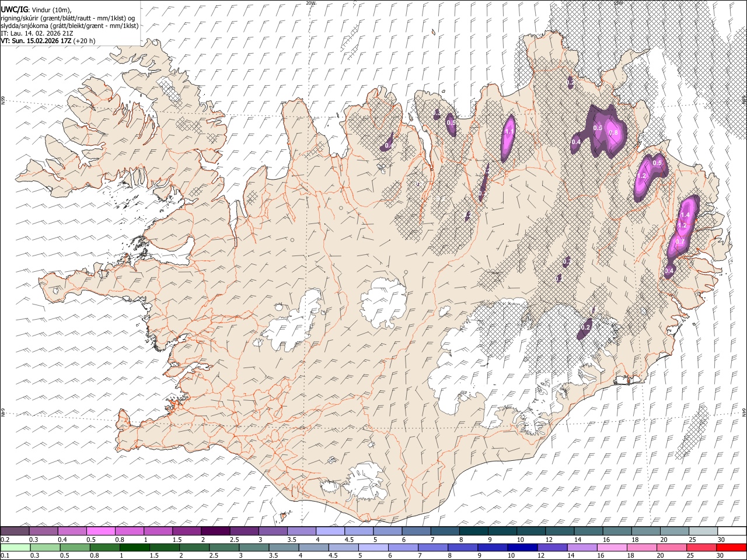Select the lower legend swatch labeled 0.3

[x=44, y=547]
